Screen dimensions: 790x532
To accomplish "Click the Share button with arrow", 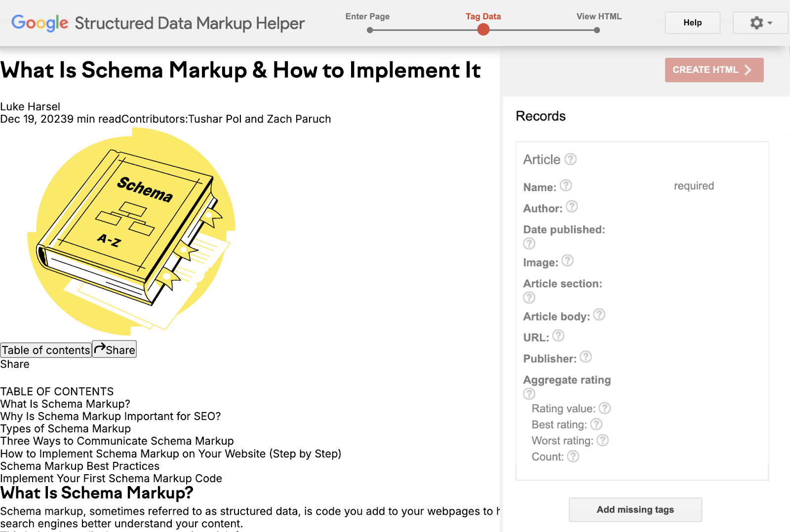I will [x=115, y=349].
